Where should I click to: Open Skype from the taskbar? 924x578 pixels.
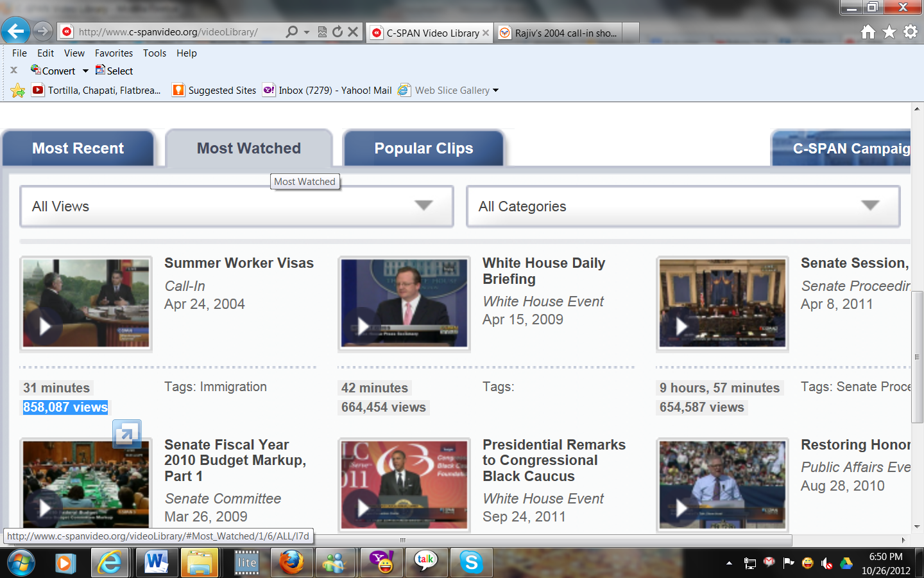tap(471, 563)
